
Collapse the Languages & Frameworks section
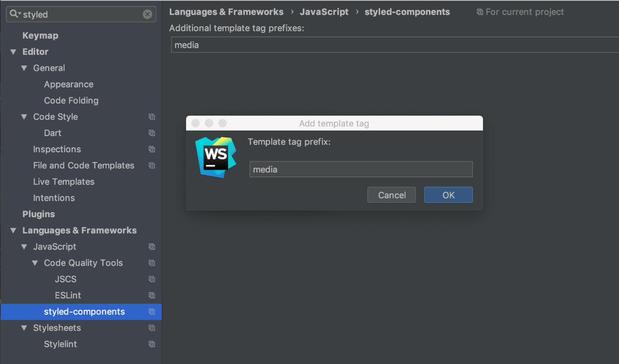[13, 231]
